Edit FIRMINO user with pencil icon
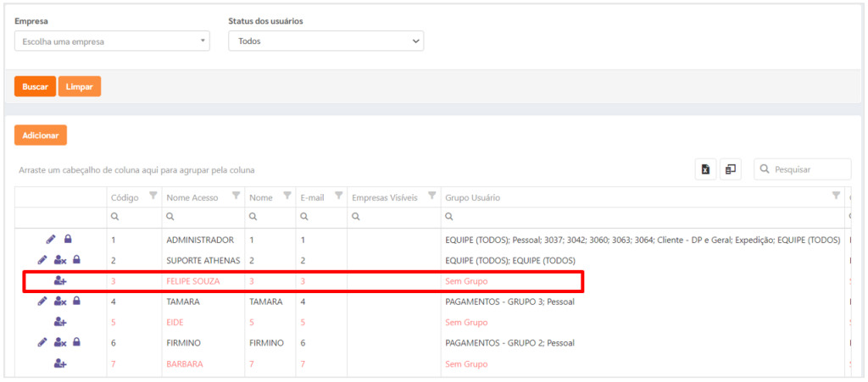Screen dimensions: 868x382 [x=42, y=343]
